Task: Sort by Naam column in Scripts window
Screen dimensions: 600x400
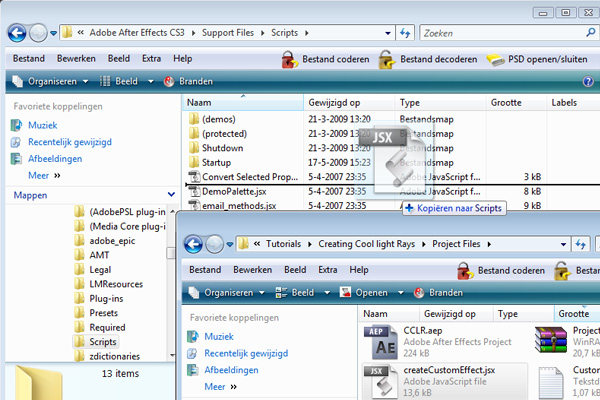Action: tap(243, 103)
